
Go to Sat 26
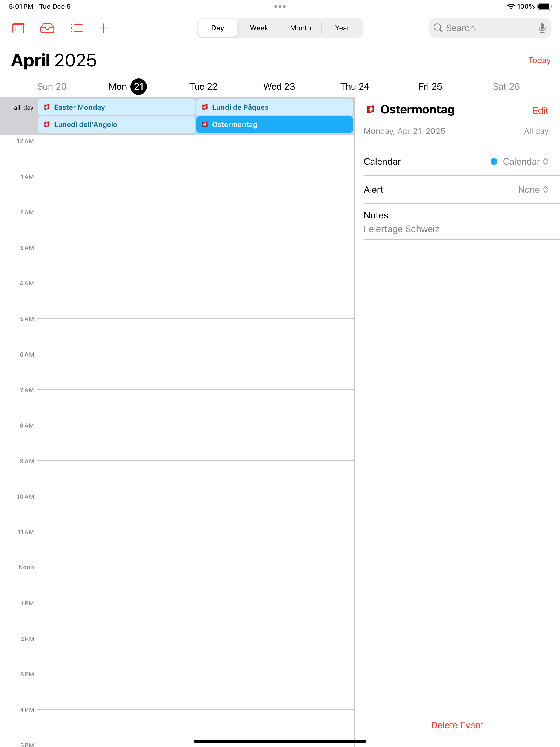click(506, 86)
